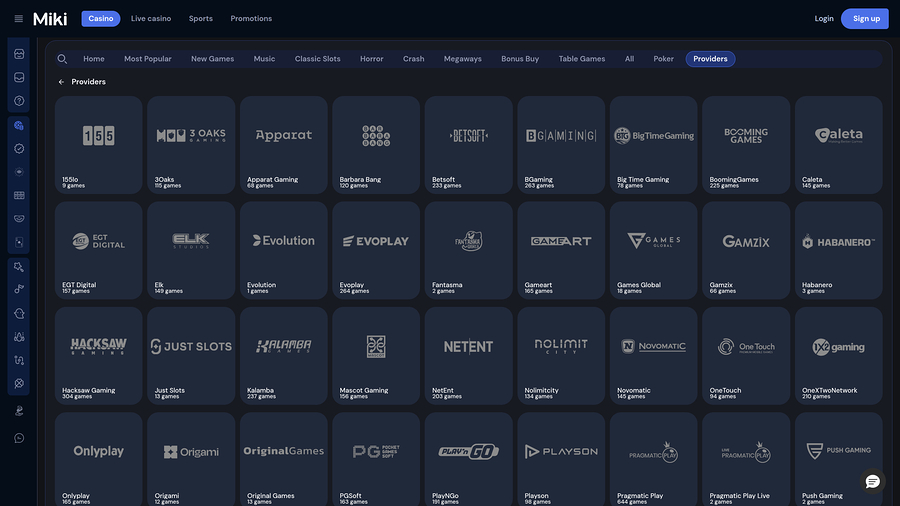Screen dimensions: 900x506
Task: Open the BGaming provider card
Action: 561,145
